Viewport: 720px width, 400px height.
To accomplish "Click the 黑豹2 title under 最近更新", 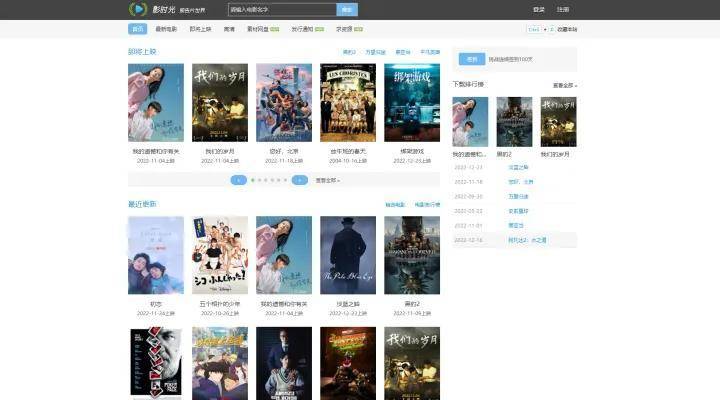I will click(412, 304).
